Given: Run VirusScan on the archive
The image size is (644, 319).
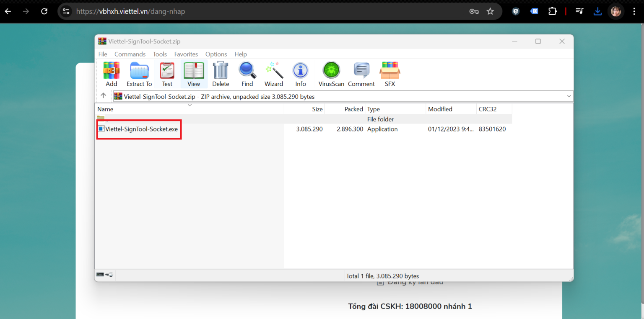Looking at the screenshot, I should pyautogui.click(x=331, y=74).
